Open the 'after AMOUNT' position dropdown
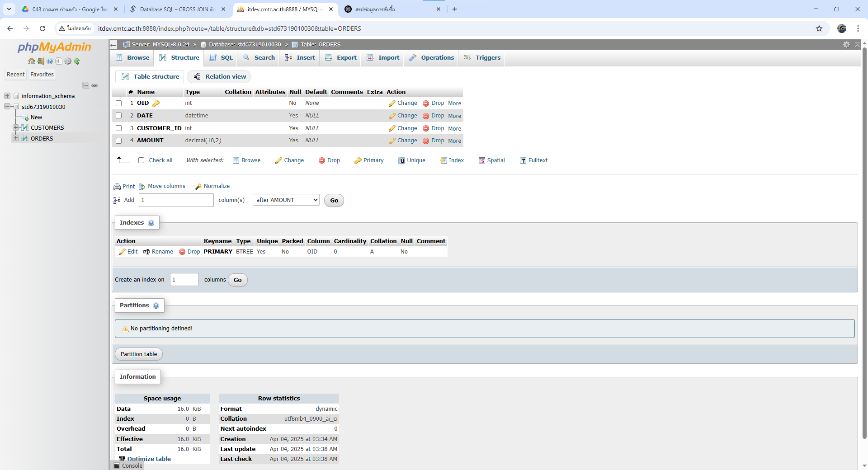The image size is (868, 470). coord(286,200)
